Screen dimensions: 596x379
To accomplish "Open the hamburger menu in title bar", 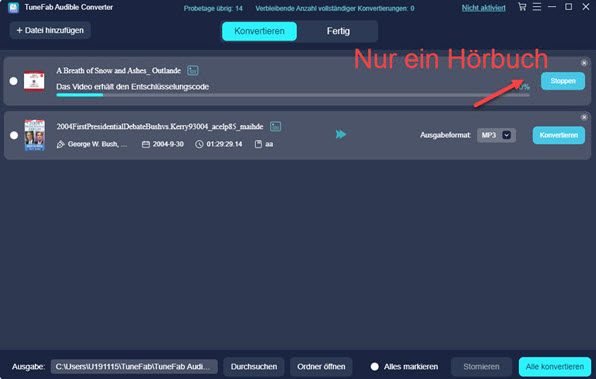I will [x=537, y=7].
